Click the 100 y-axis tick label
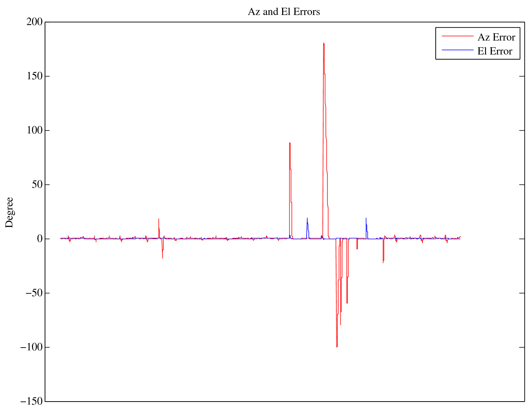The image size is (532, 411). pyautogui.click(x=34, y=130)
